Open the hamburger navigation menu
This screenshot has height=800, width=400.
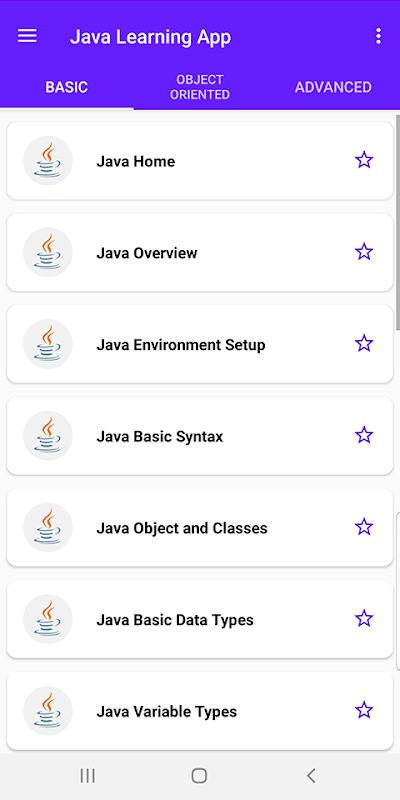pyautogui.click(x=27, y=36)
